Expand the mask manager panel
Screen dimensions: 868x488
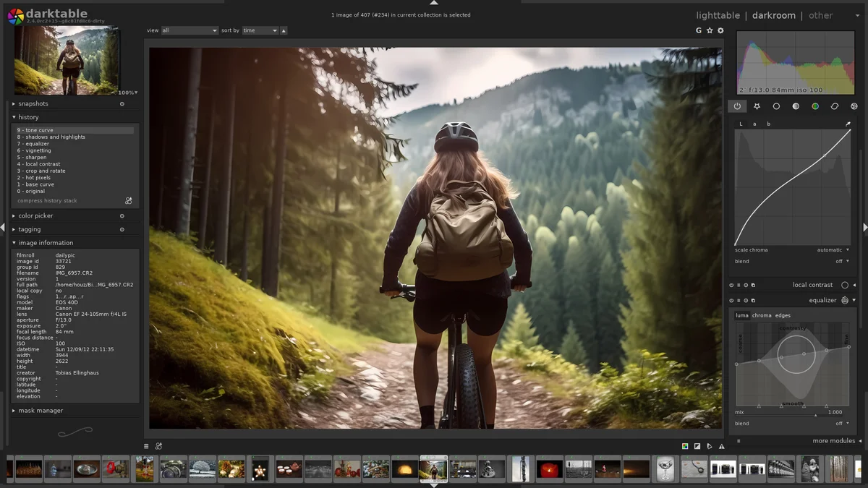tap(41, 411)
